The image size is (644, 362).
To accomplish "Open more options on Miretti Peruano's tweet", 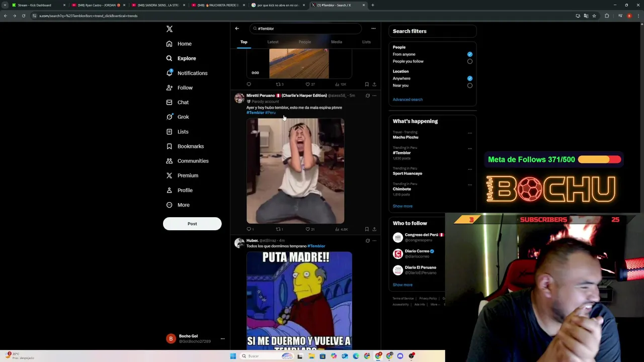I will pos(374,96).
